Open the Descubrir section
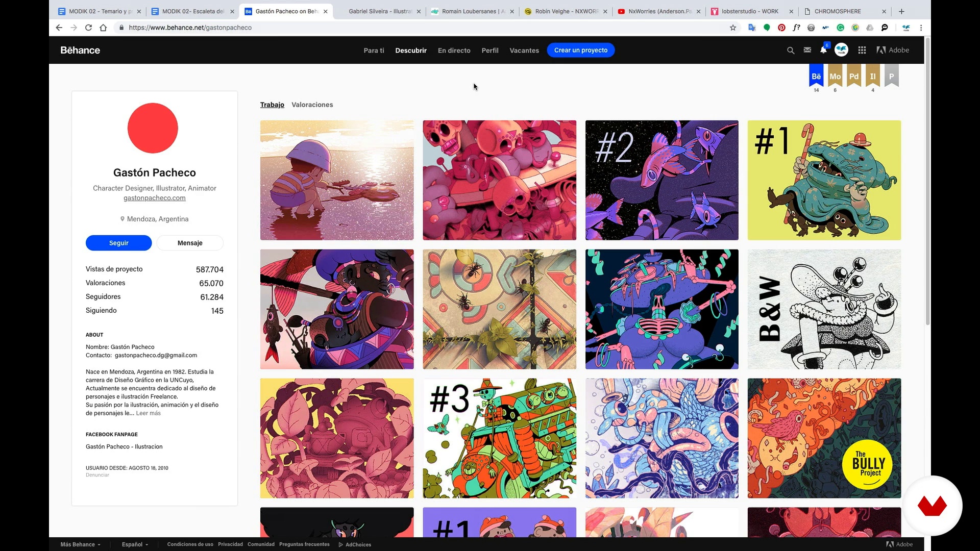Screen dimensions: 980x551 pyautogui.click(x=411, y=51)
